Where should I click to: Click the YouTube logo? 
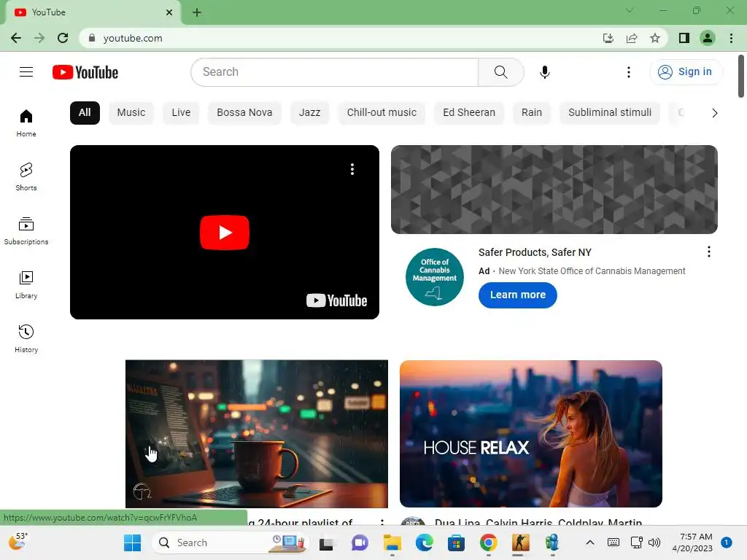[x=85, y=72]
